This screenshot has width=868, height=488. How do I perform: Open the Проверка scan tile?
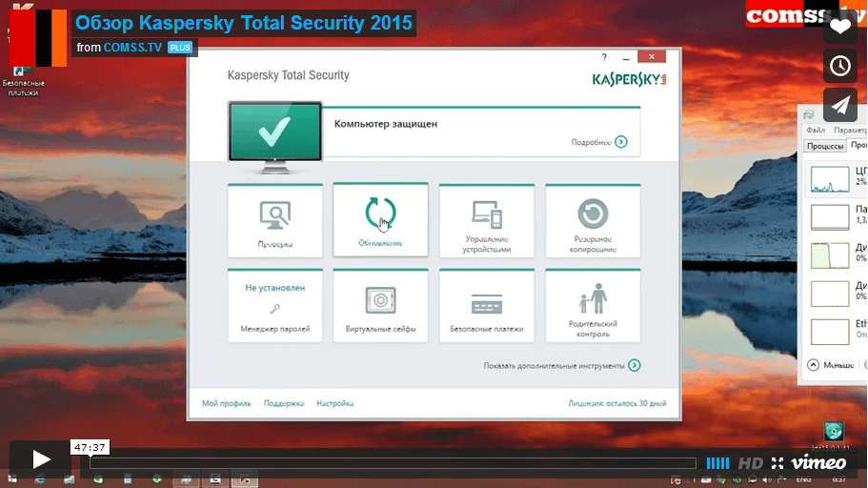(275, 221)
